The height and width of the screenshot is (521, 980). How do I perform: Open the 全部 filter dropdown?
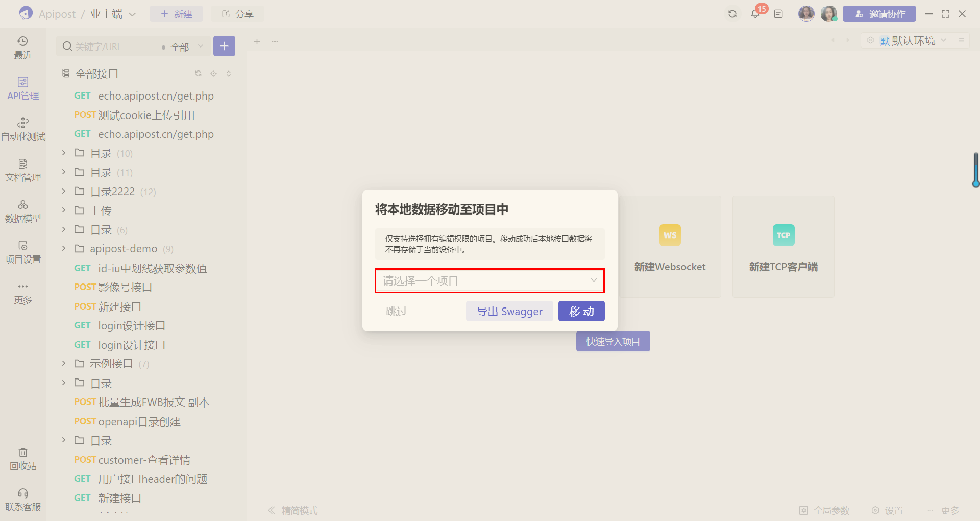[x=183, y=46]
